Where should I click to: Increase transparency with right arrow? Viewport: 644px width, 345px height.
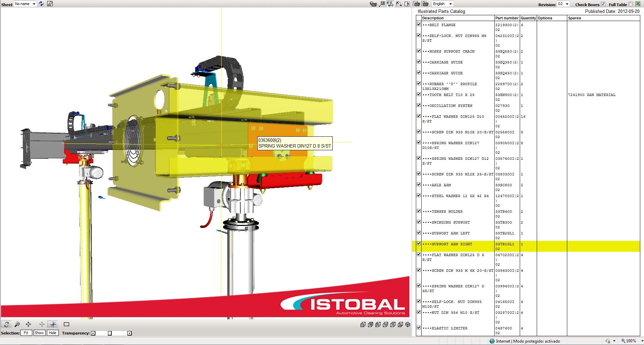129,333
